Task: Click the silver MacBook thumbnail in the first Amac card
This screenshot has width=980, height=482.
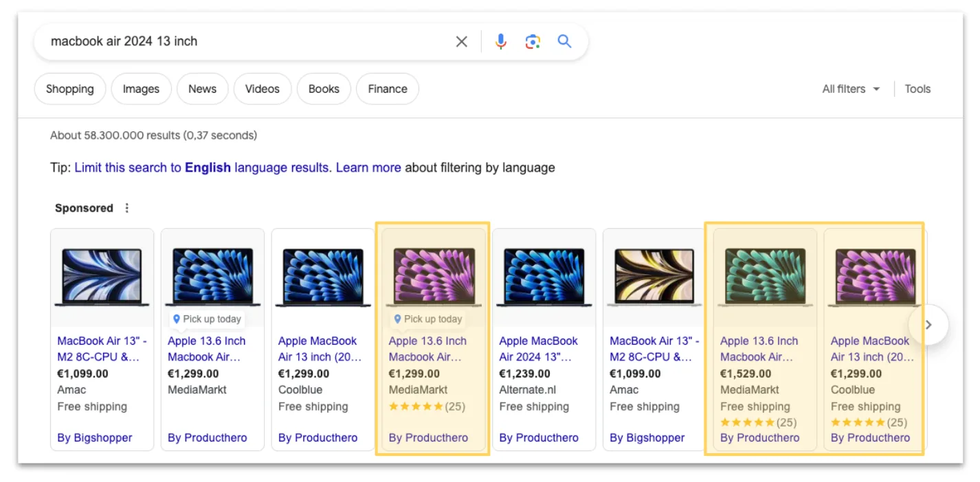Action: (x=102, y=277)
